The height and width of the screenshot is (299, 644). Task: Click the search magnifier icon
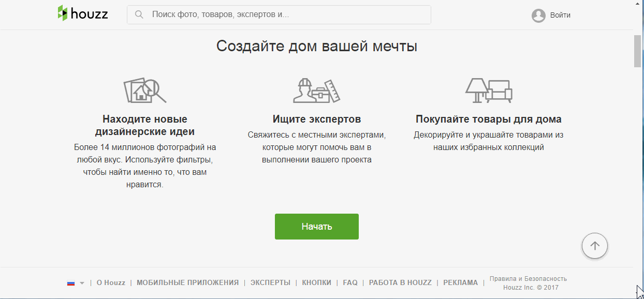click(139, 14)
